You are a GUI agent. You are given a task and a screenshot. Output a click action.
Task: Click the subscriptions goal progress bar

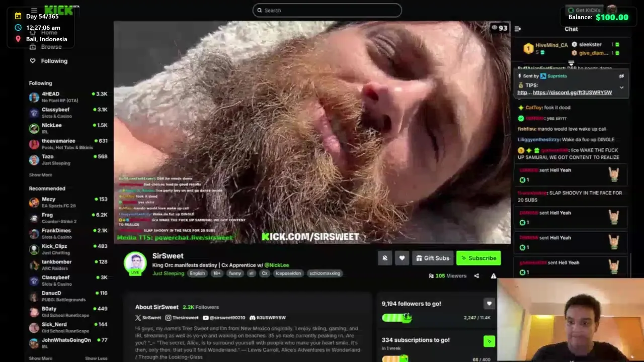(x=395, y=359)
